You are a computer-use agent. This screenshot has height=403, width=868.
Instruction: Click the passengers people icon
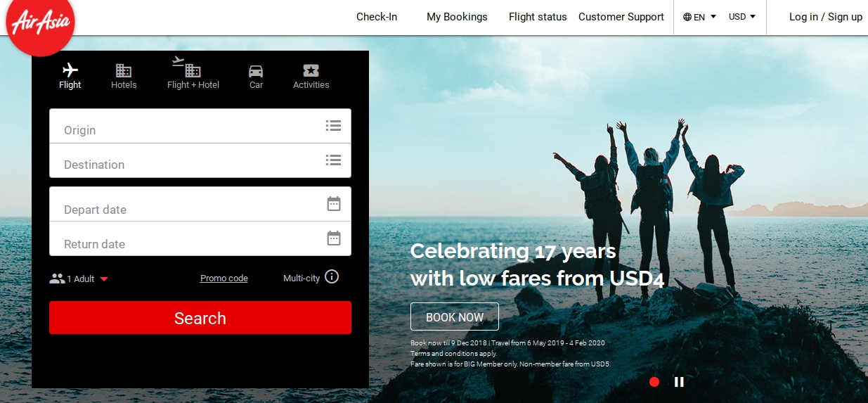tap(57, 279)
